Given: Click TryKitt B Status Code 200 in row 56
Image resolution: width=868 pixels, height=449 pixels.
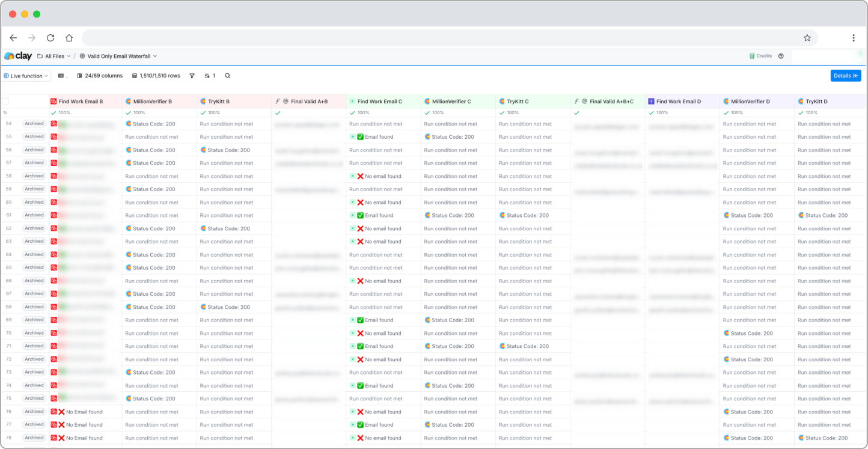Looking at the screenshot, I should click(x=225, y=150).
